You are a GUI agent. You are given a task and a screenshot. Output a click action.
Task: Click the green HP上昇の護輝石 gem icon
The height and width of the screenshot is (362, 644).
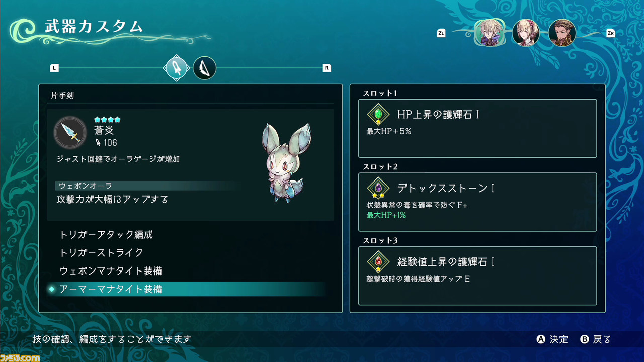[378, 115]
